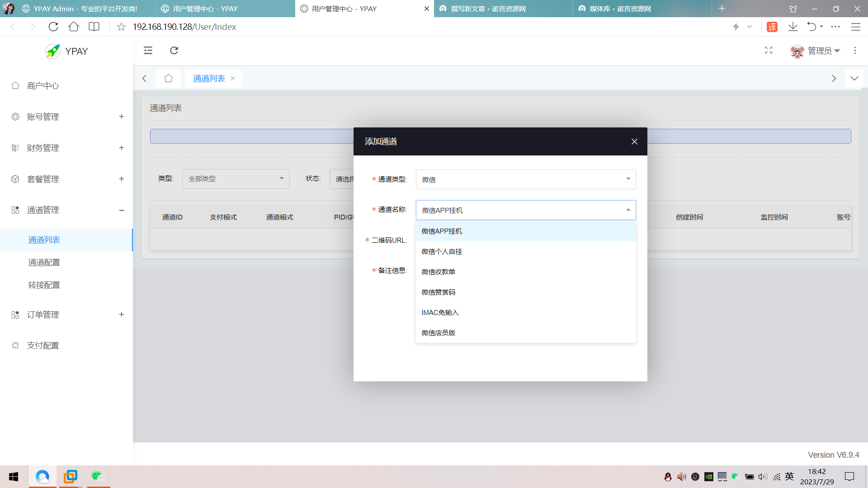The height and width of the screenshot is (488, 868).
Task: Open browser downloads via the download icon
Action: coord(793,27)
